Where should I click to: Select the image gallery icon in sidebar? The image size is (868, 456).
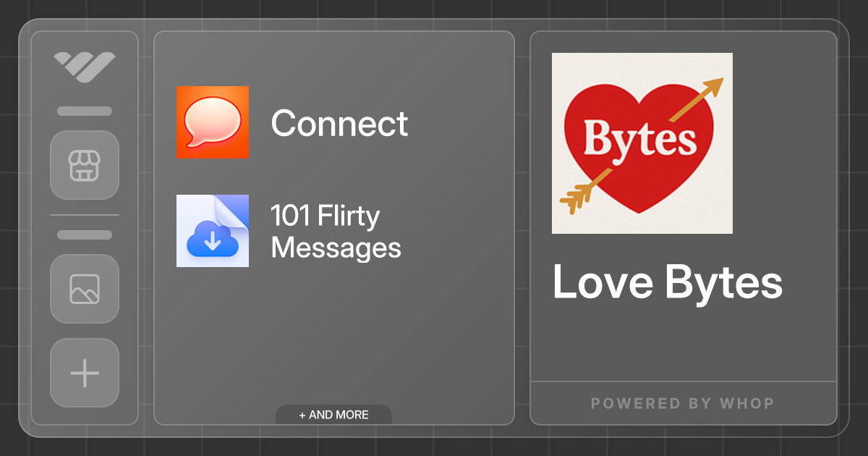84,290
